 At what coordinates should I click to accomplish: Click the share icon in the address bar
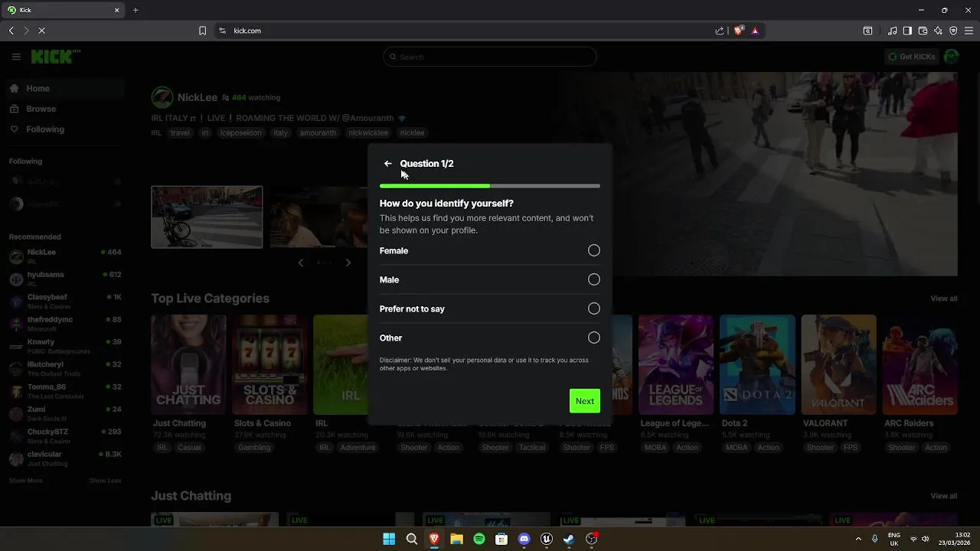tap(720, 31)
